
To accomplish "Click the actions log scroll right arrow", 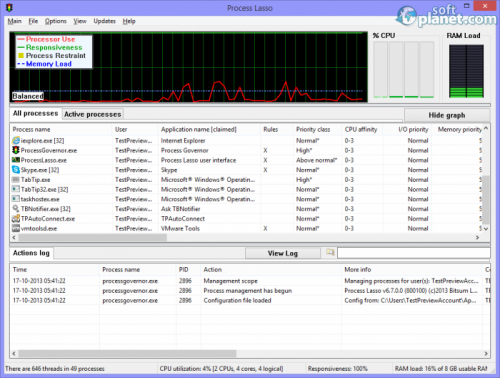I will click(486, 353).
